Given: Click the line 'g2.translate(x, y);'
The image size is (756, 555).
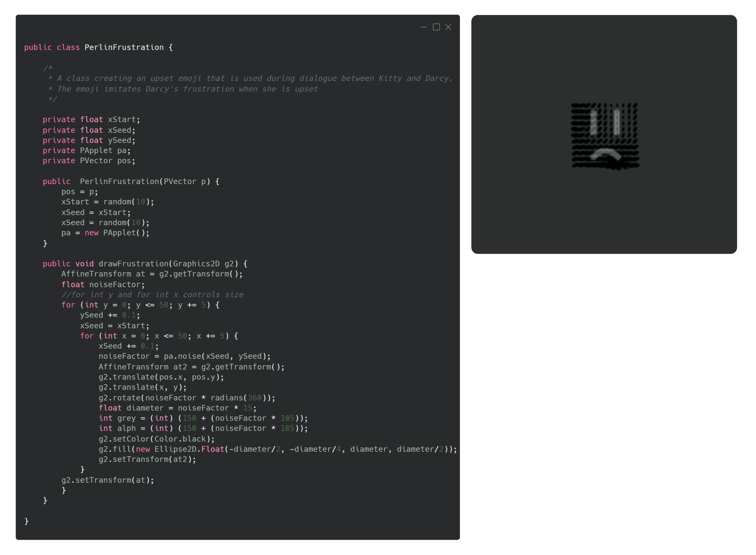Looking at the screenshot, I should 142,387.
